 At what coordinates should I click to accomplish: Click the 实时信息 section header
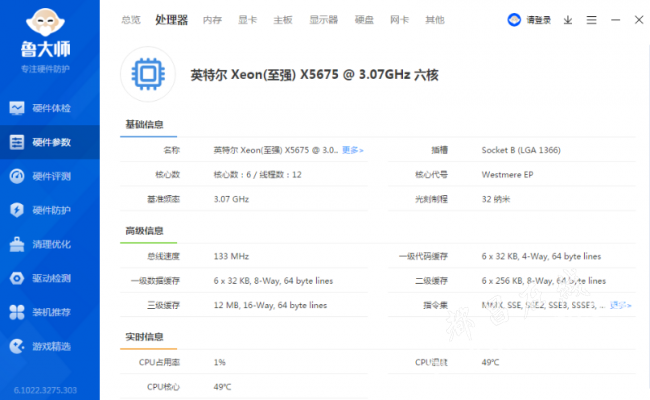tap(144, 337)
